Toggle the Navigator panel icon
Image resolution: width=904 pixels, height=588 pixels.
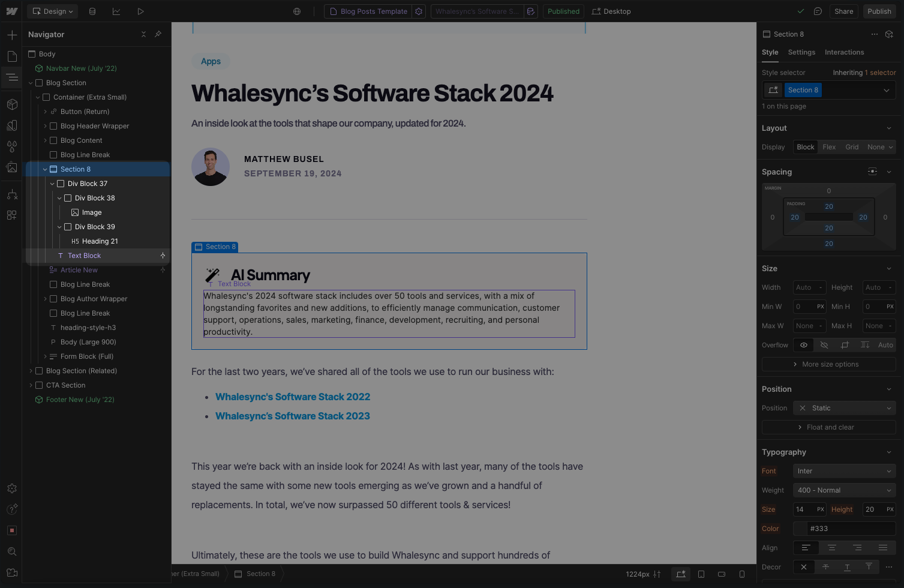(x=12, y=77)
